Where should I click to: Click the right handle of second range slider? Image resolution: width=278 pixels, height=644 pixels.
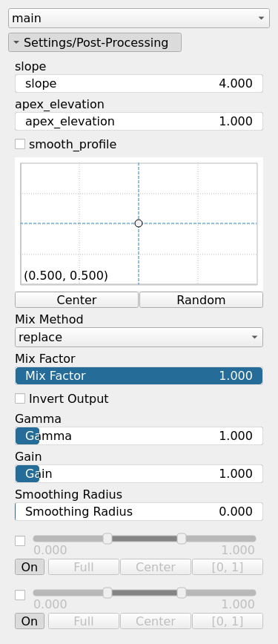(x=181, y=593)
